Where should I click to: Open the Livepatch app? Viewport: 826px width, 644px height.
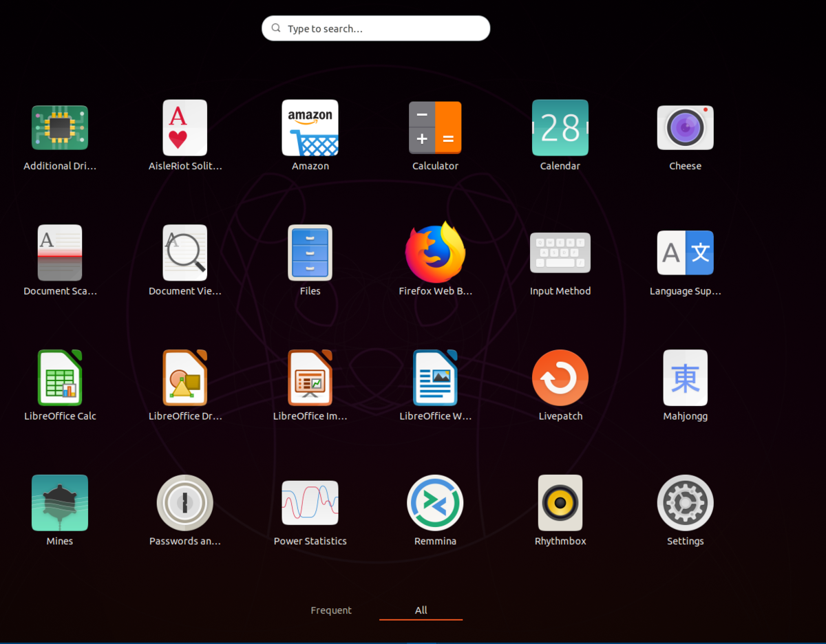coord(560,378)
